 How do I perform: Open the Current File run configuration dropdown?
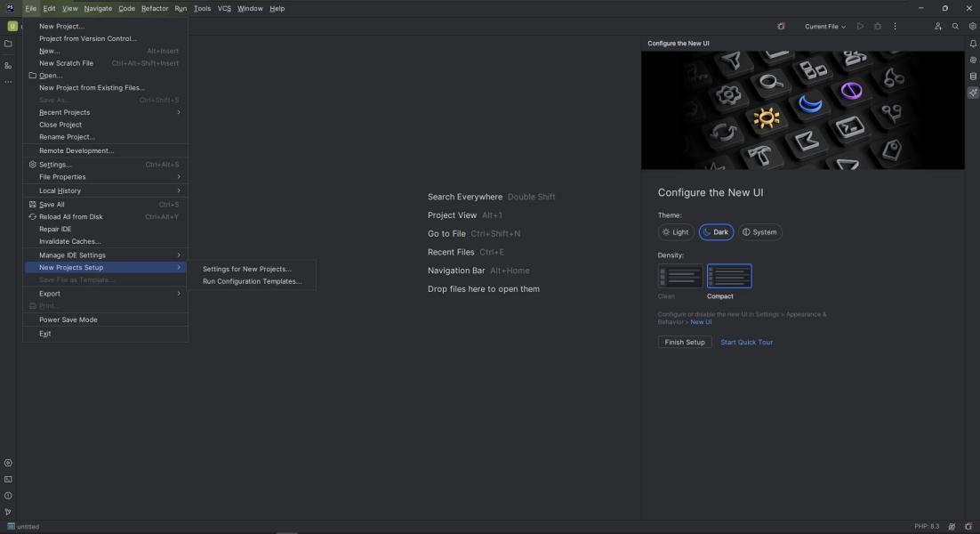click(x=825, y=27)
